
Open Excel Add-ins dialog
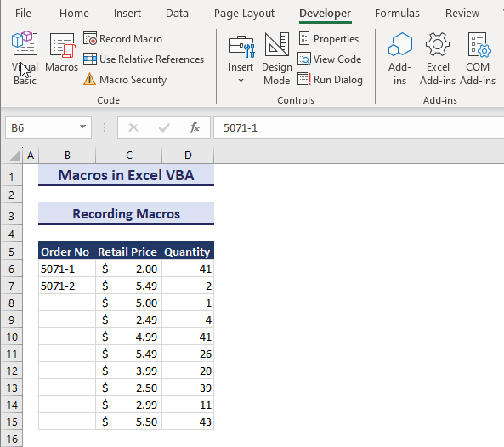point(438,59)
